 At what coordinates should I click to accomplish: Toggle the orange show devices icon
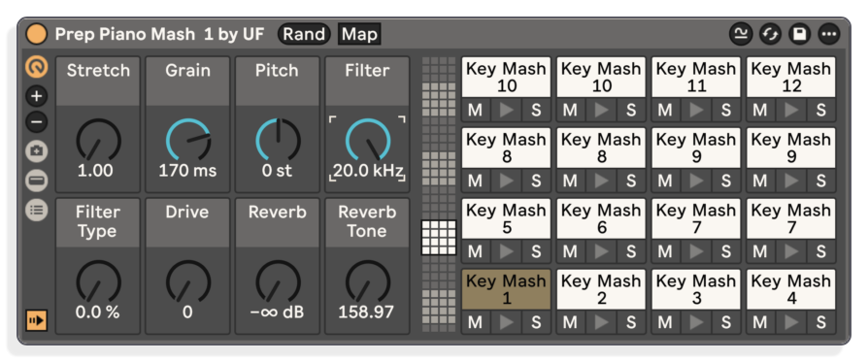[37, 320]
